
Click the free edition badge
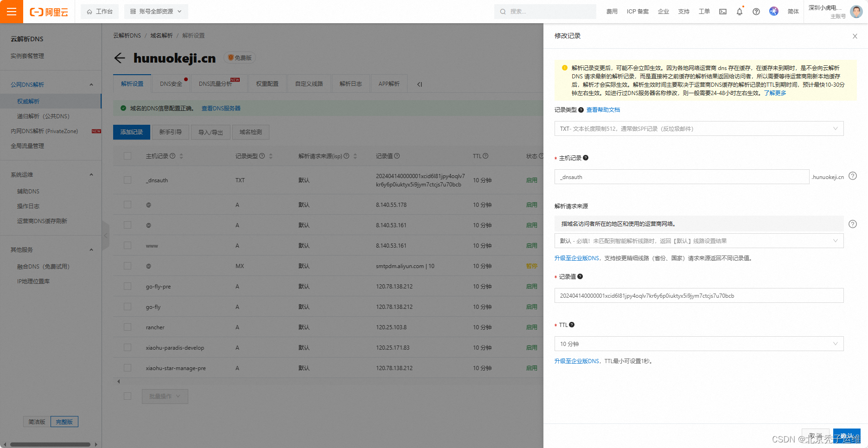click(x=240, y=58)
